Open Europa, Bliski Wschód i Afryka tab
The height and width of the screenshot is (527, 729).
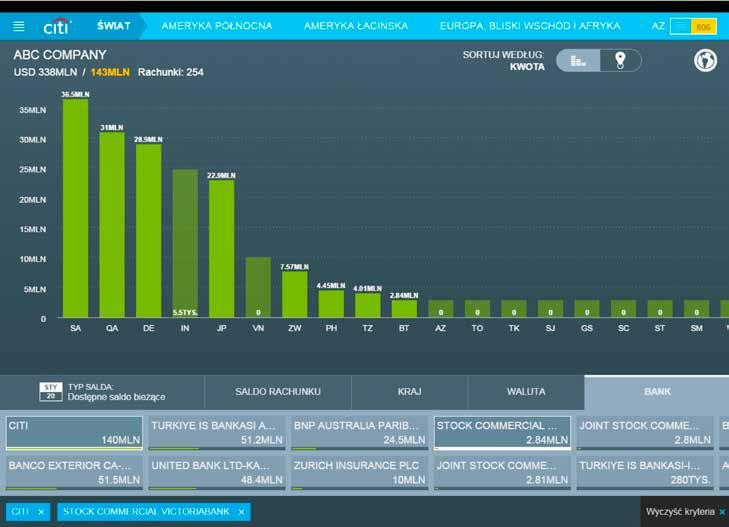tap(530, 26)
